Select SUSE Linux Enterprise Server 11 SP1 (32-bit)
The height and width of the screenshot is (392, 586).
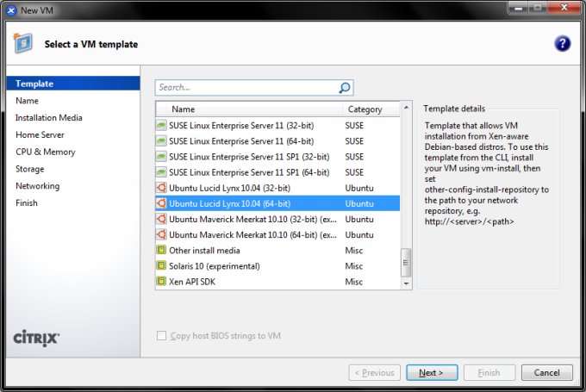[x=277, y=157]
